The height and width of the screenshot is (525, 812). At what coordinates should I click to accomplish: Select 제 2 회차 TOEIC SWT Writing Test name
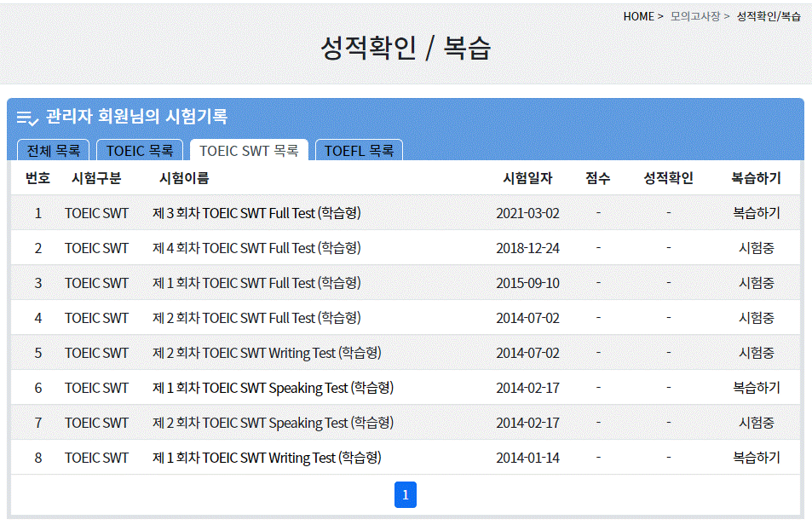pyautogui.click(x=268, y=353)
